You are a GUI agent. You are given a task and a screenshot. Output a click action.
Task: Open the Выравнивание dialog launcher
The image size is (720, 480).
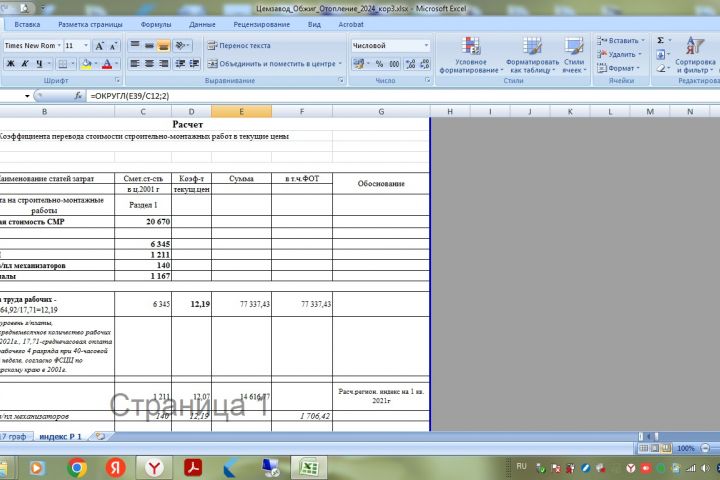(341, 80)
